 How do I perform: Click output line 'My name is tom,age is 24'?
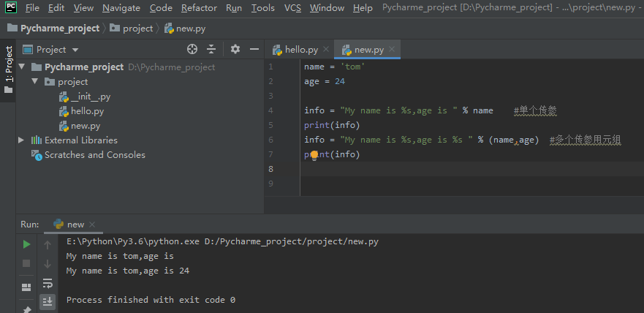[128, 271]
